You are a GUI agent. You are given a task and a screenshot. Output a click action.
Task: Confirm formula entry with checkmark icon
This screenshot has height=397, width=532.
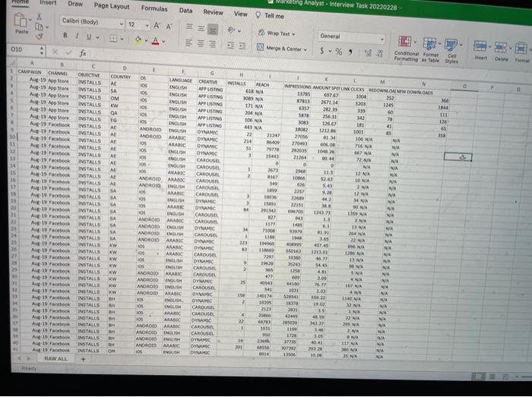point(69,52)
